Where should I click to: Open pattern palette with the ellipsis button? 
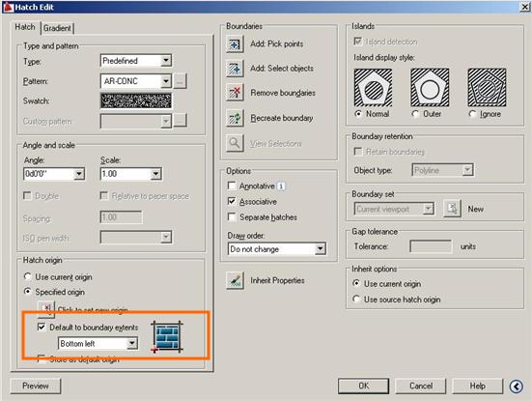pos(181,81)
